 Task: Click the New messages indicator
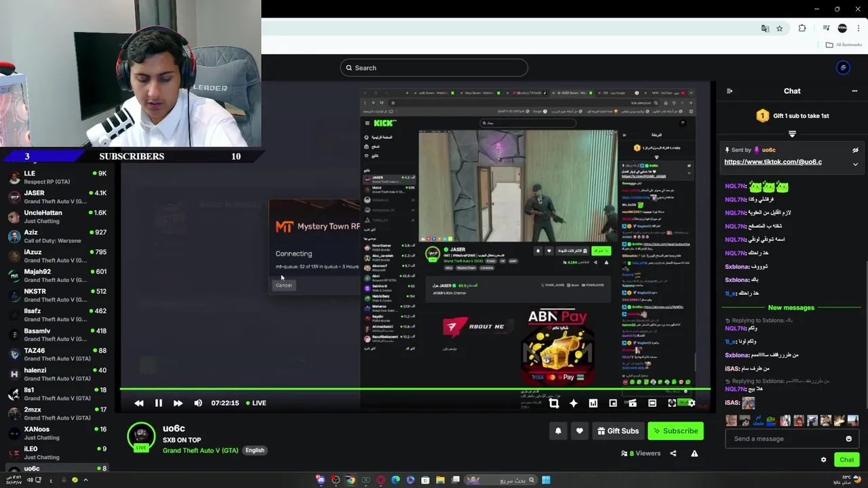point(791,308)
